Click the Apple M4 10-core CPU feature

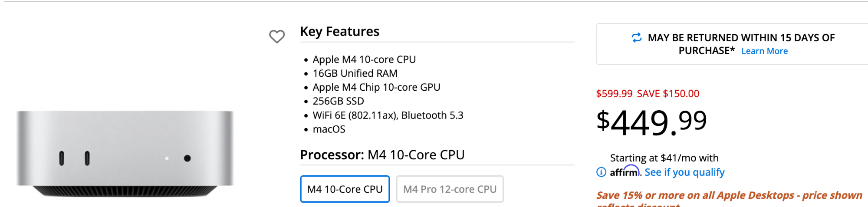[364, 59]
